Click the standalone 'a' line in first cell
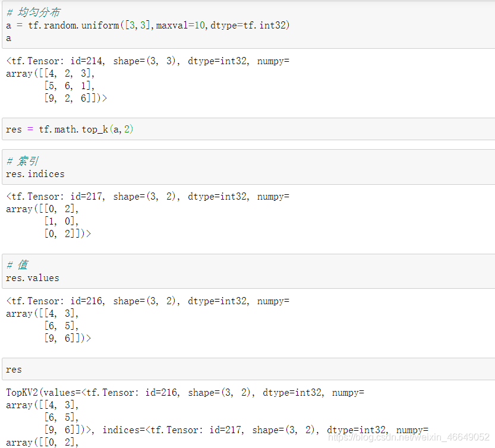495x448 pixels. point(8,39)
